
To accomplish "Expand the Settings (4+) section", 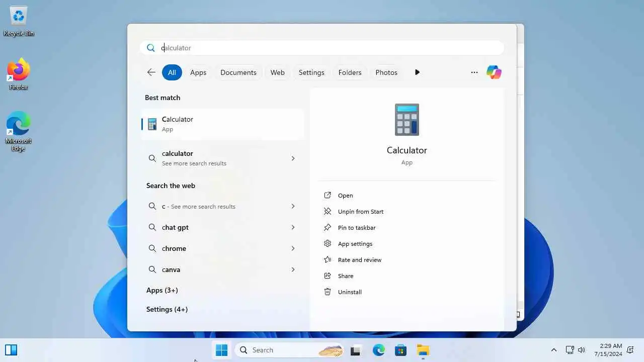I will (x=167, y=309).
